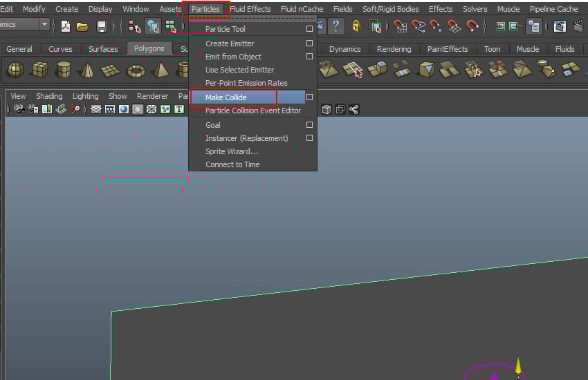Screen dimensions: 588x380
Task: Save the scene with the floppy disk icon
Action: 102,26
